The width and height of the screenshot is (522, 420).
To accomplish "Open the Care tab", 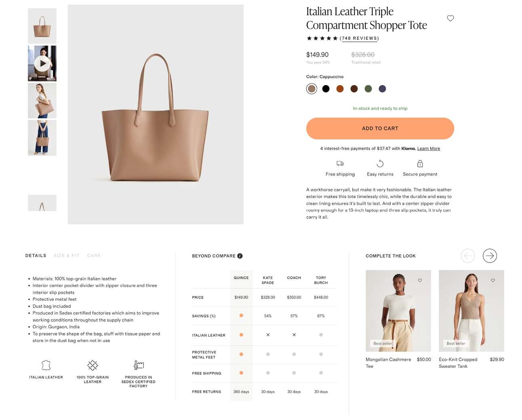I will pos(94,256).
